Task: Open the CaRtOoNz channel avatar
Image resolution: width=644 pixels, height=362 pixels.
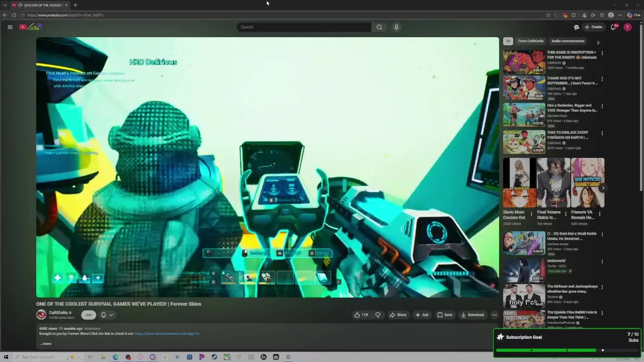Action: coord(41,315)
